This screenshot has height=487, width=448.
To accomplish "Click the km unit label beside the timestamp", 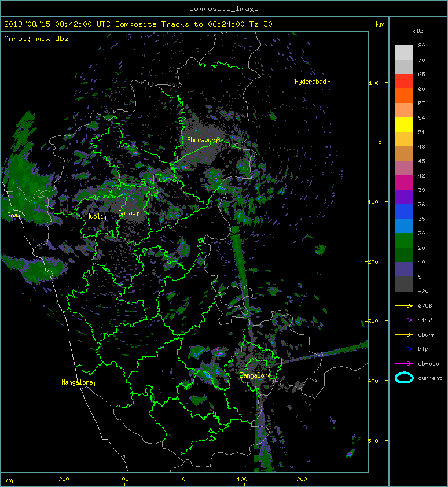I will (x=380, y=24).
